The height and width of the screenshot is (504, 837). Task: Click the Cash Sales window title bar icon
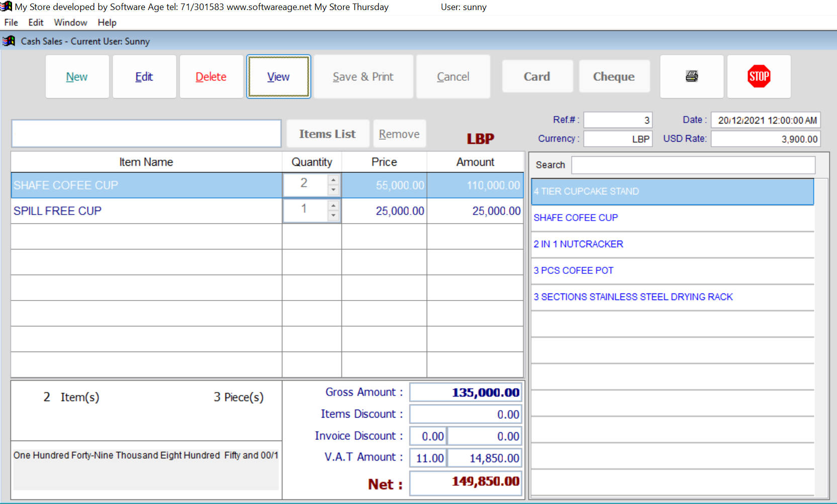pyautogui.click(x=9, y=41)
